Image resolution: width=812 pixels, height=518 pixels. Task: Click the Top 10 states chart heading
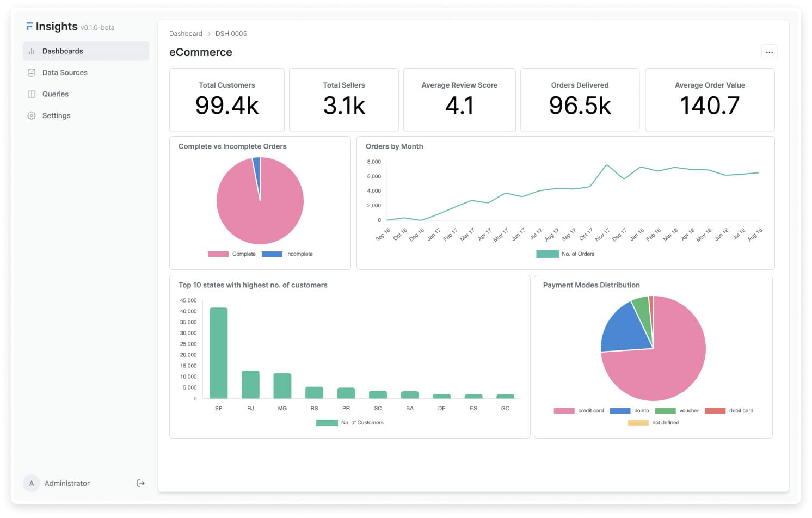[x=253, y=285]
